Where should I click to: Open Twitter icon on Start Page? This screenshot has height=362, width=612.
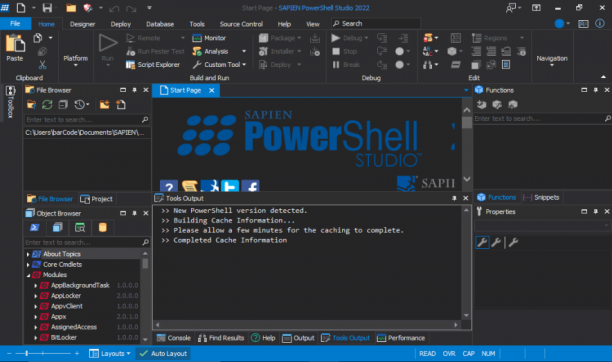(230, 186)
